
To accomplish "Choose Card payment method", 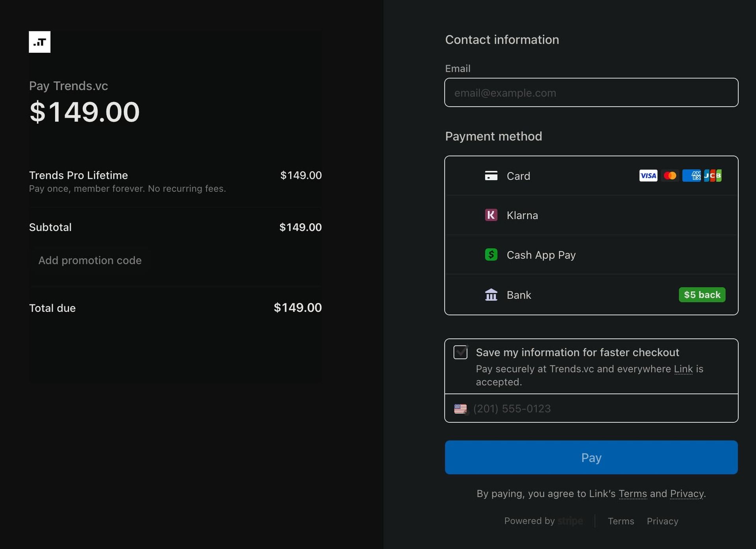I will pyautogui.click(x=591, y=176).
